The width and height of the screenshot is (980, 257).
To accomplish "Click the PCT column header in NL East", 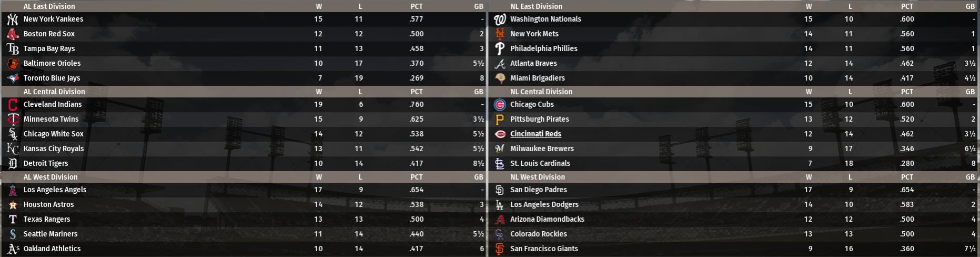I will [907, 6].
